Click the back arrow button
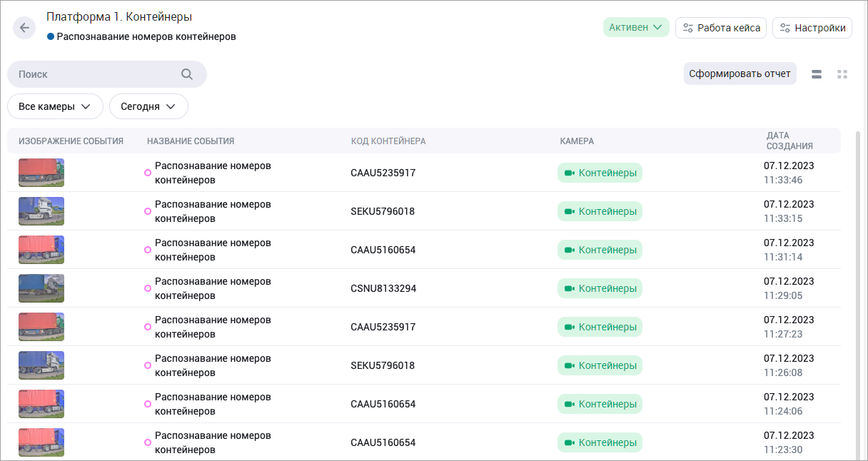 tap(24, 28)
